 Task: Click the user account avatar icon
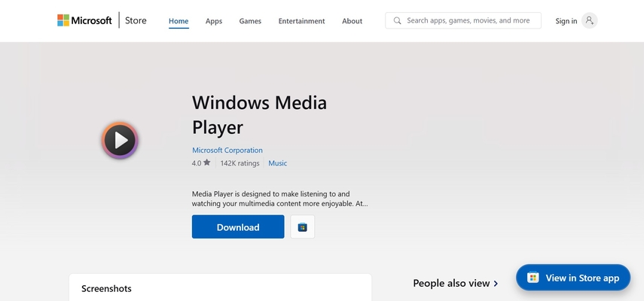[589, 20]
